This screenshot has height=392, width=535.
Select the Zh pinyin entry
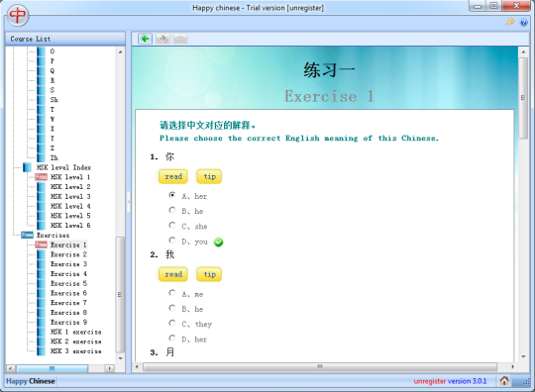click(53, 157)
